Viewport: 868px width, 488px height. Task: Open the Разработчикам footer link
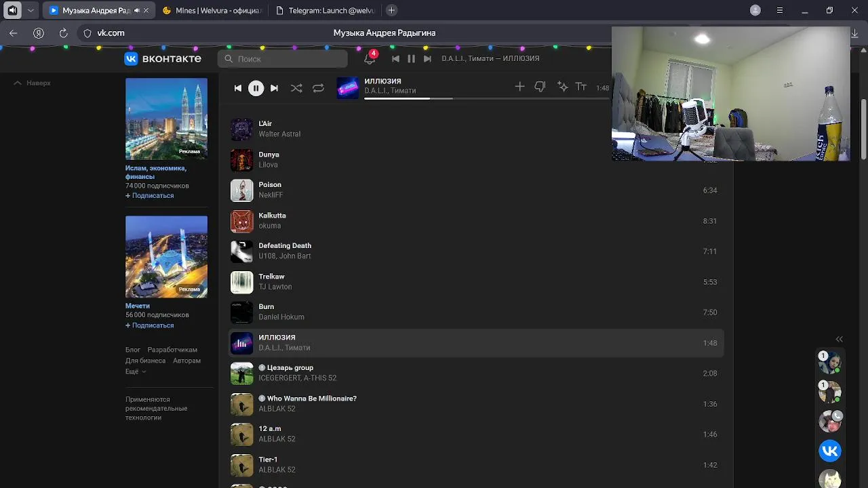[x=172, y=350]
